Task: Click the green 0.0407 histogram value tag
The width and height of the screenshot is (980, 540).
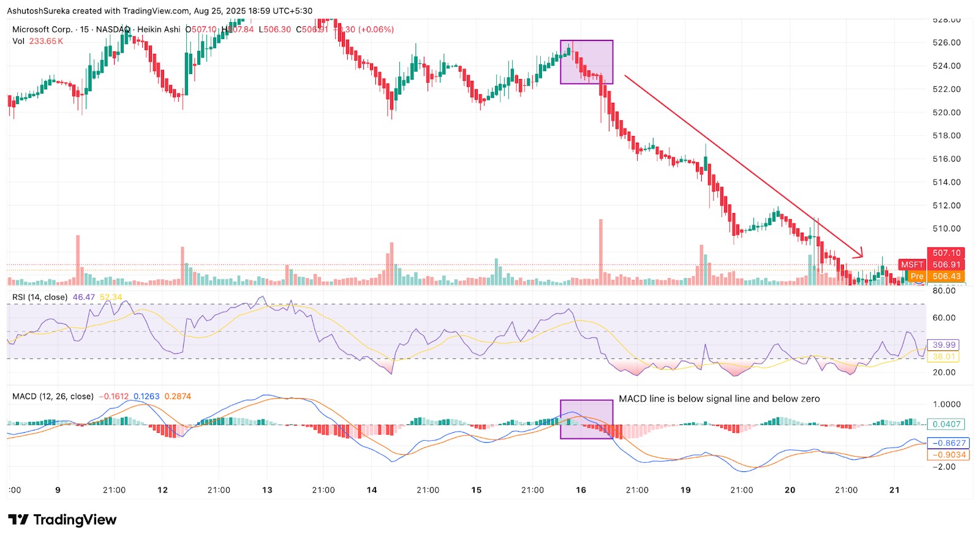Action: 946,424
